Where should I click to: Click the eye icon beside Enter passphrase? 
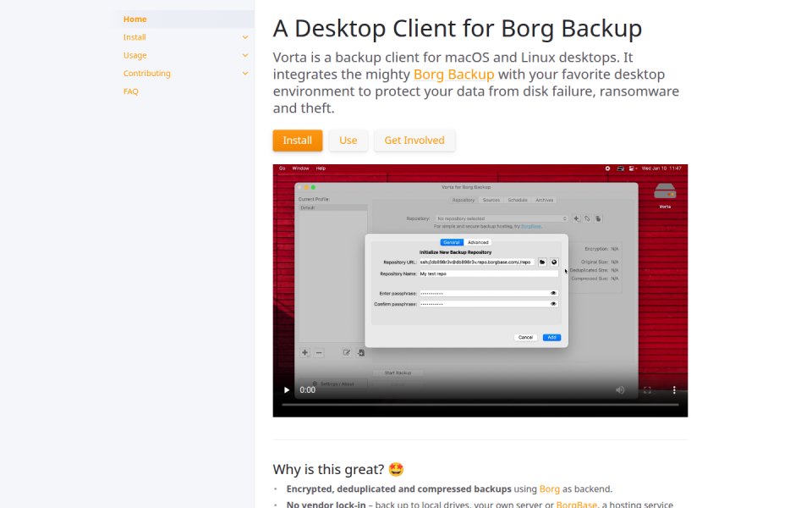[553, 293]
